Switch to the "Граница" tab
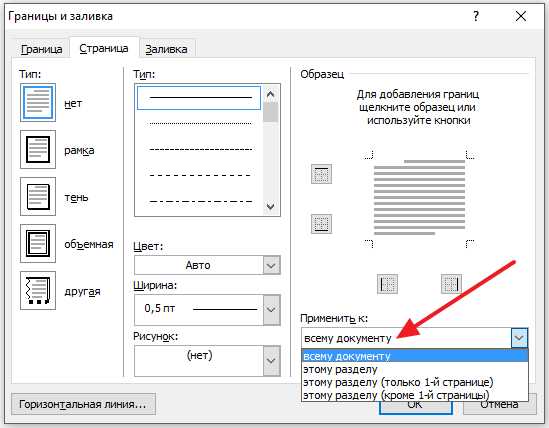This screenshot has width=549, height=428. click(x=42, y=49)
